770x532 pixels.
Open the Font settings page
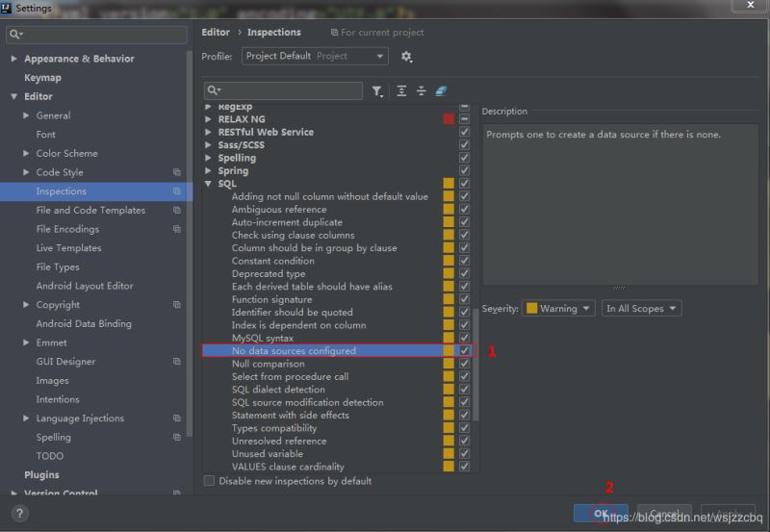[x=45, y=135]
